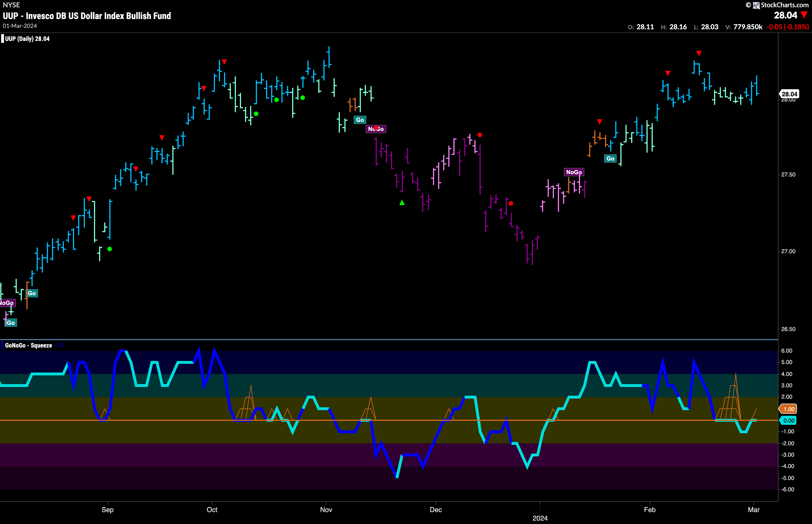Click the lowest Go label at chart bottom-left

pos(11,323)
